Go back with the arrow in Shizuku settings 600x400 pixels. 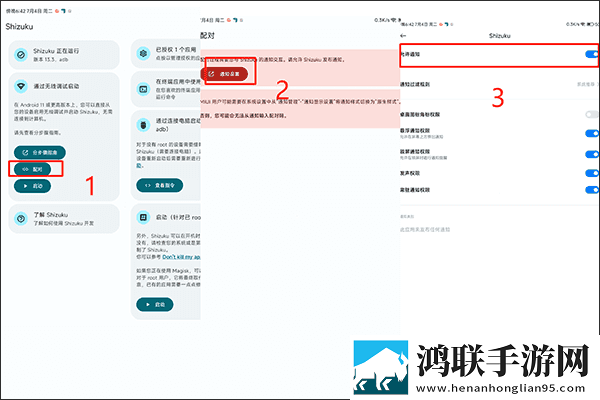[403, 36]
